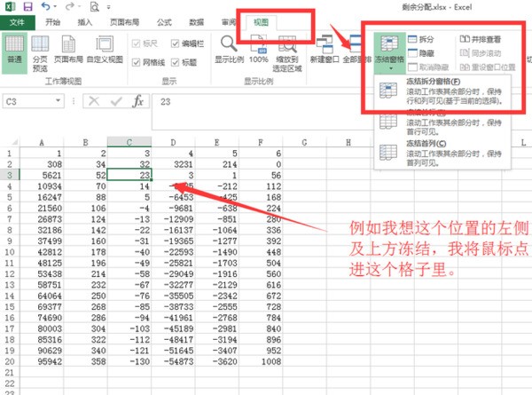This screenshot has height=395, width=532.
Task: Click 取消隐藏 window option
Action: coord(428,67)
